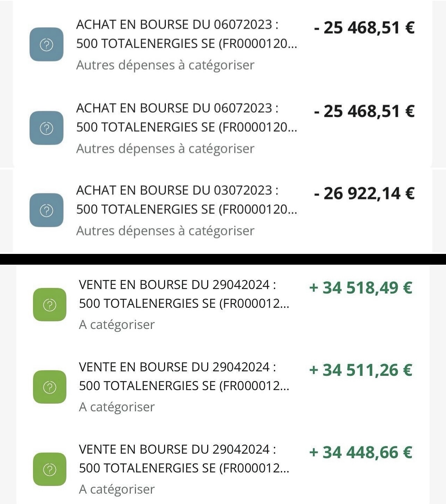Viewport: 446px width, 504px height.
Task: Tap the green question-mark icon beside the +34 518,49 € sale
Action: pyautogui.click(x=50, y=305)
